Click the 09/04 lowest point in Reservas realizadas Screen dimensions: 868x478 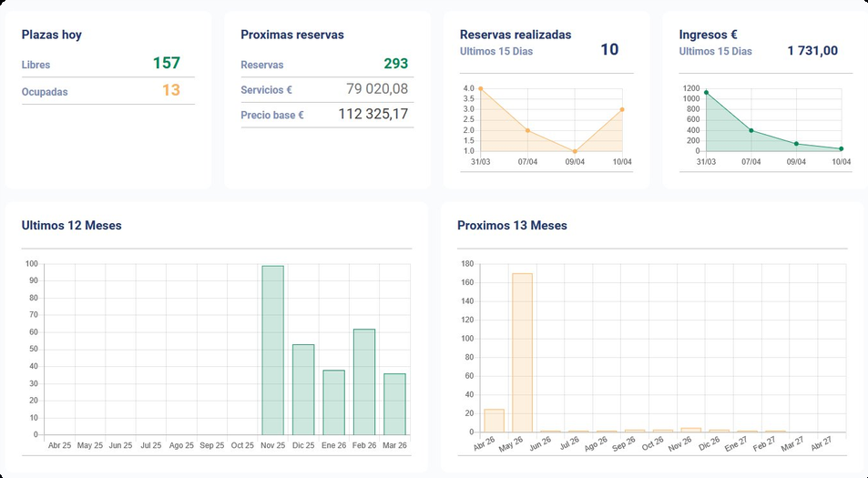[575, 151]
